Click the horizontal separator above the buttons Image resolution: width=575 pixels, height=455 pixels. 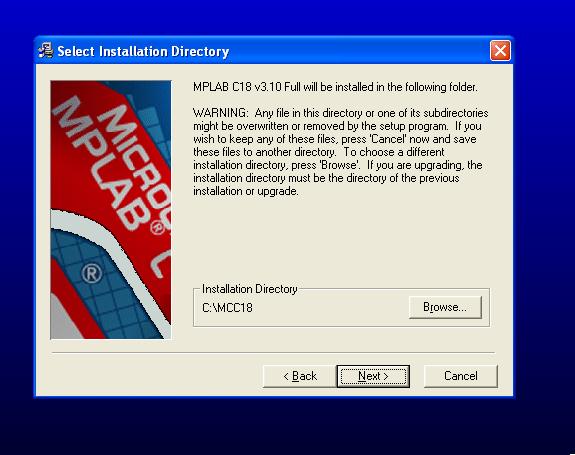point(273,352)
